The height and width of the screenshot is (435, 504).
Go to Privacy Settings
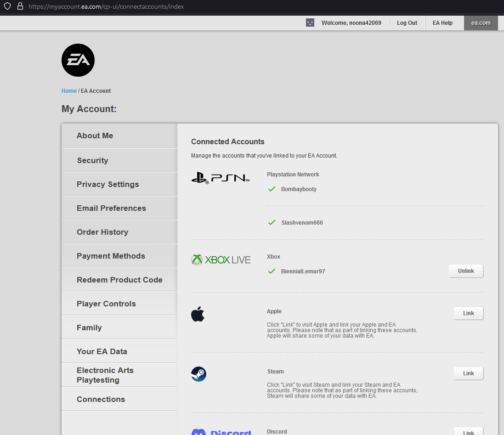coord(119,184)
